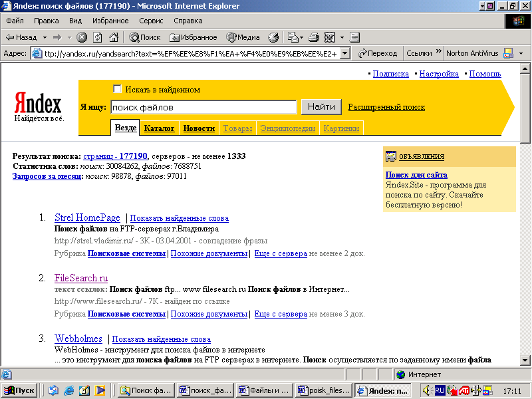Image resolution: width=532 pixels, height=399 pixels.
Task: Open the Помощь link
Action: (x=485, y=74)
